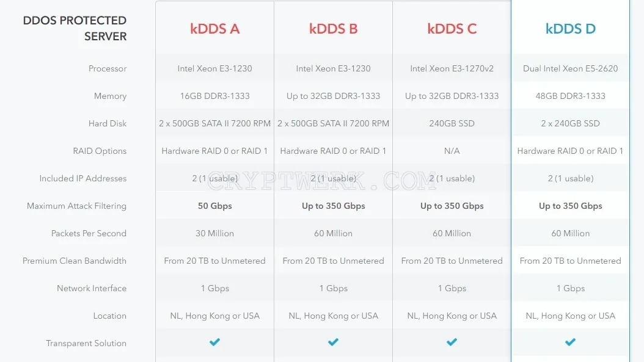Click the DDOS PROTECTED SERVER title
Viewport: 644px width, 362px height.
[x=75, y=28]
